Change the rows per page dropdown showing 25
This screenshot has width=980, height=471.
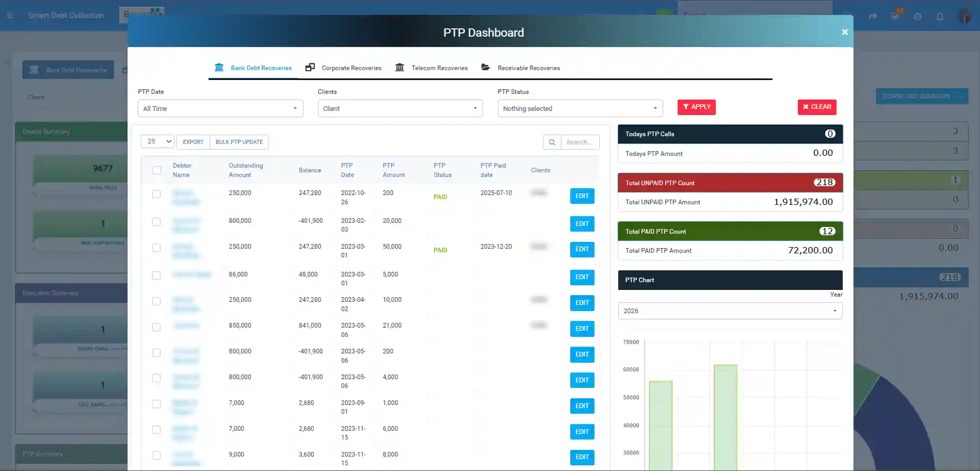(x=157, y=141)
